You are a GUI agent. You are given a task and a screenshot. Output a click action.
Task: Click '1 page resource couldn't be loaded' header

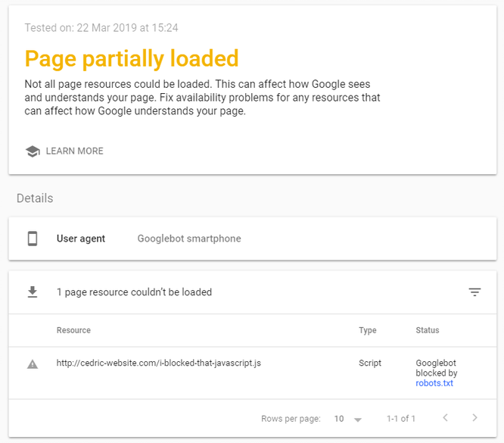pos(135,292)
